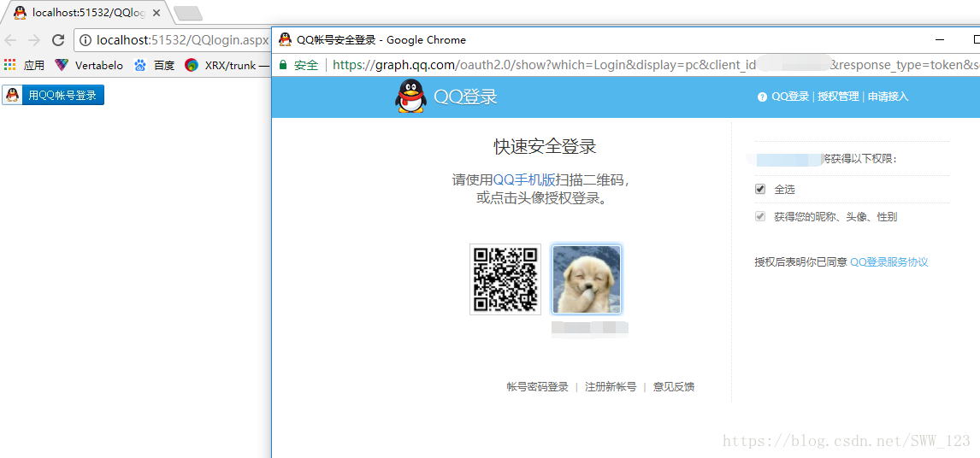Reload the localhost page
Viewport: 980px width, 458px height.
pos(58,41)
